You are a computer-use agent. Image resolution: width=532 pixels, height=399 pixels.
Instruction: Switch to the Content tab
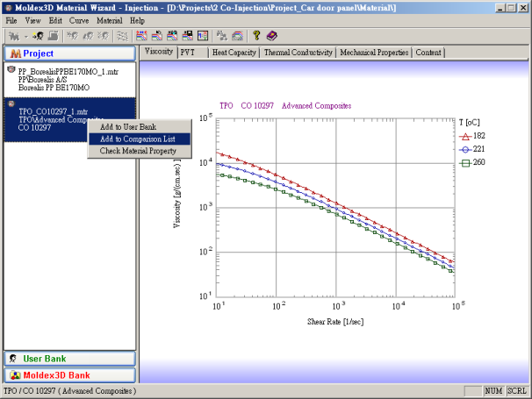(428, 53)
